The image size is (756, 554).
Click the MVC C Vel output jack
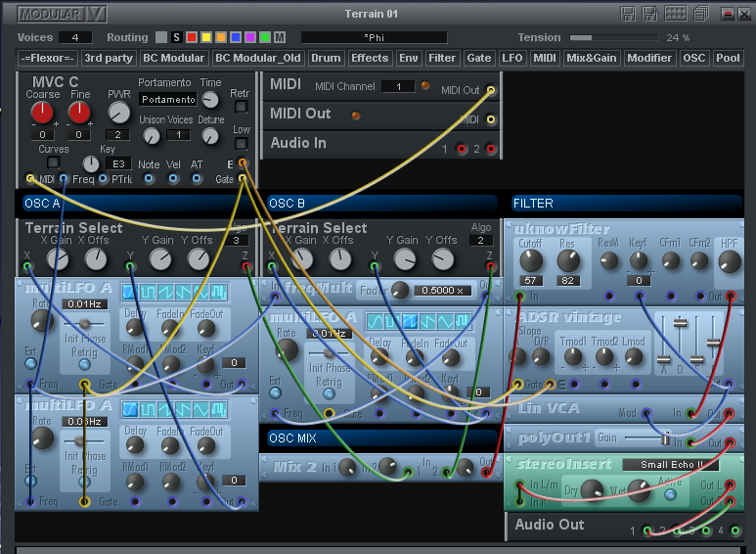(173, 178)
